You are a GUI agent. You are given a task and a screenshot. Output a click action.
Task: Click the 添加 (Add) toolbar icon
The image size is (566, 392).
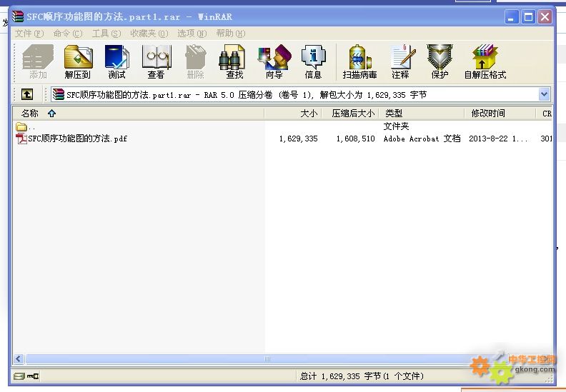(x=38, y=61)
